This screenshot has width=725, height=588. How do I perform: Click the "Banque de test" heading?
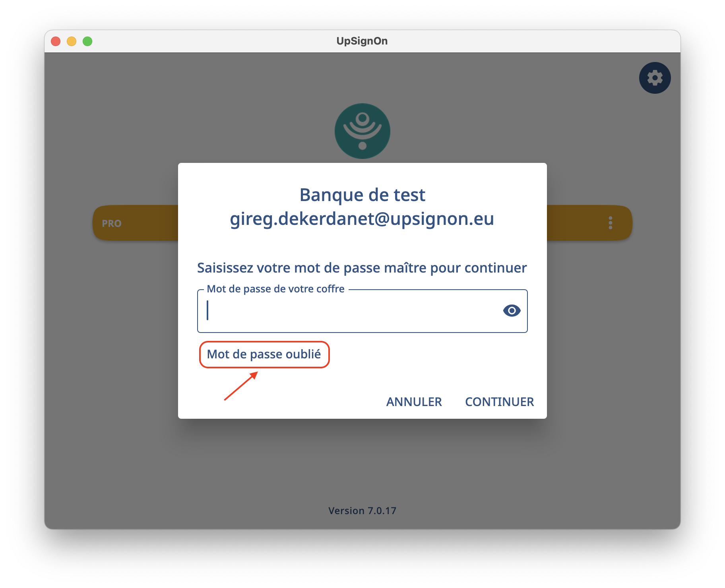coord(362,195)
